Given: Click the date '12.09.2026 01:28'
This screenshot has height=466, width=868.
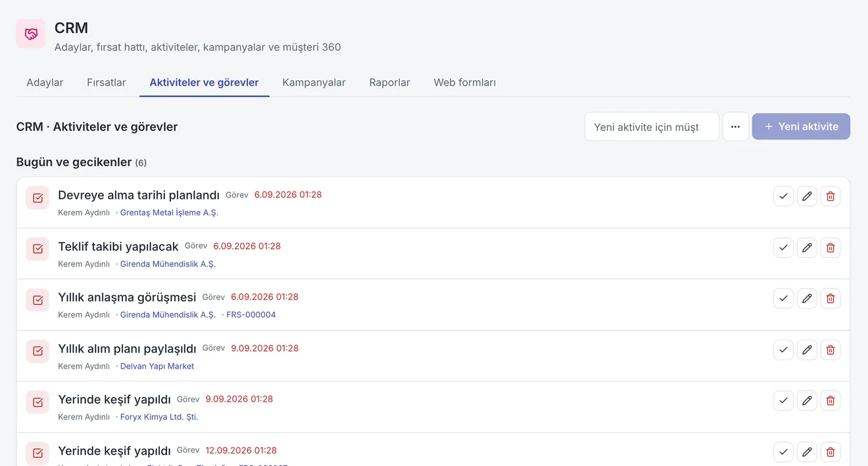Looking at the screenshot, I should pos(241,450).
